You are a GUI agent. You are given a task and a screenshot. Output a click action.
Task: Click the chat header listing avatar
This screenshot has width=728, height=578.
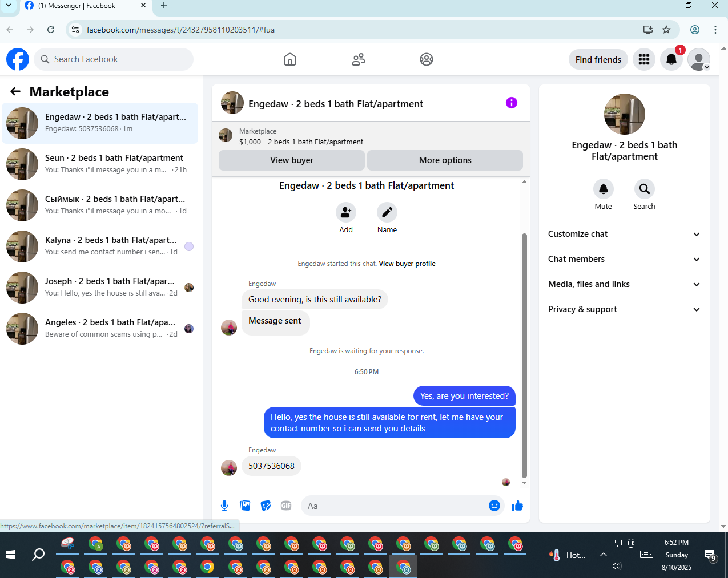click(x=232, y=103)
